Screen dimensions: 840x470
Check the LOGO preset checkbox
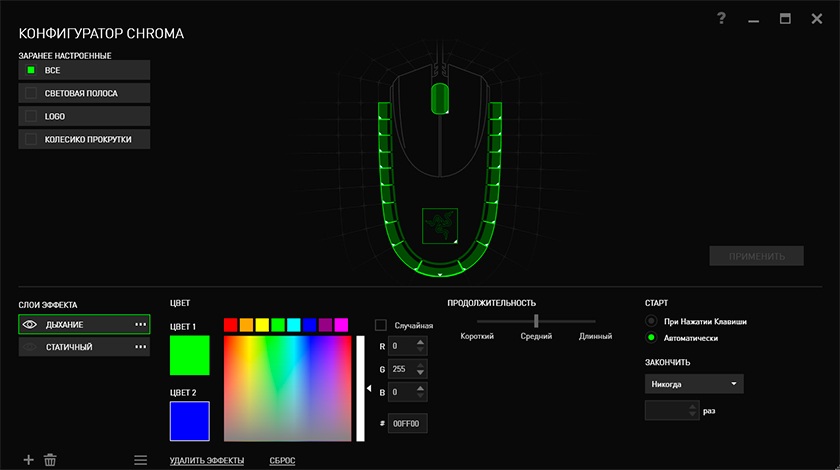click(x=31, y=116)
